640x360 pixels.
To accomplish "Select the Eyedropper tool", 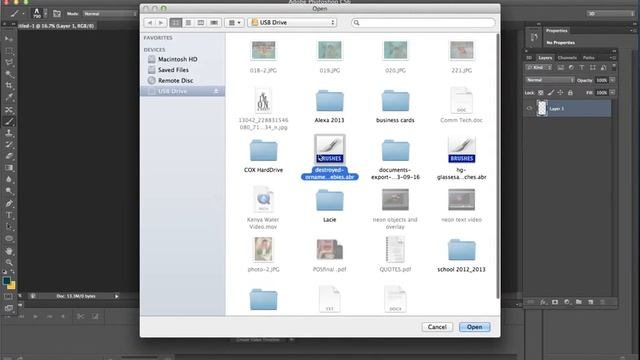I will click(9, 97).
